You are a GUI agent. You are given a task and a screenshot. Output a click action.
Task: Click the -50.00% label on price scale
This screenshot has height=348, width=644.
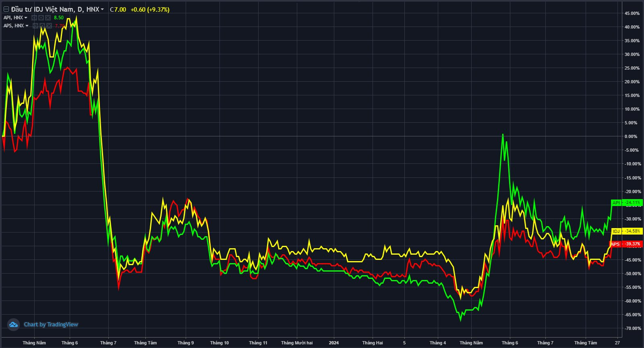coord(632,274)
